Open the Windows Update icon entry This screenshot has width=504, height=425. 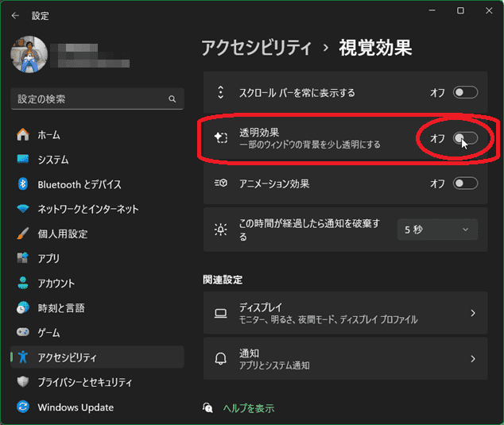point(22,408)
